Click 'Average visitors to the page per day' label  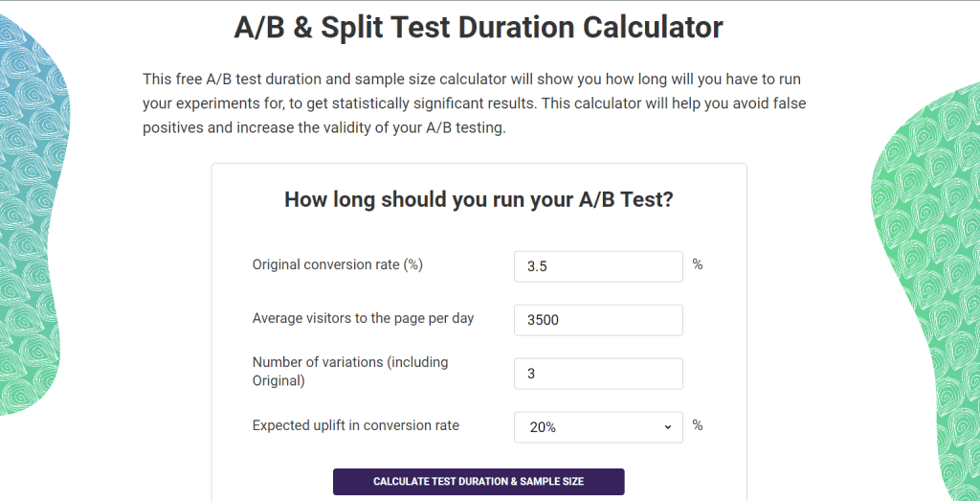coord(363,318)
